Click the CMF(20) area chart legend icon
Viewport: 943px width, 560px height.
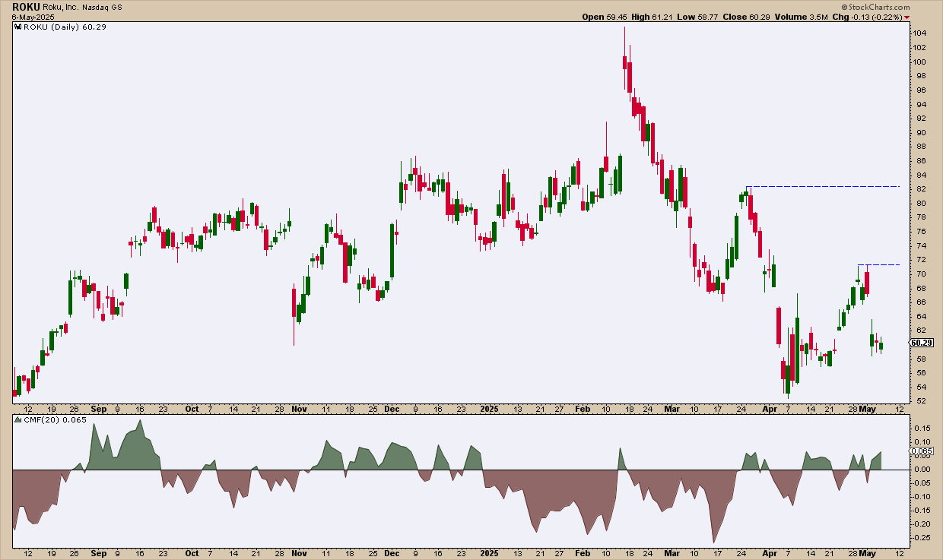[x=17, y=419]
